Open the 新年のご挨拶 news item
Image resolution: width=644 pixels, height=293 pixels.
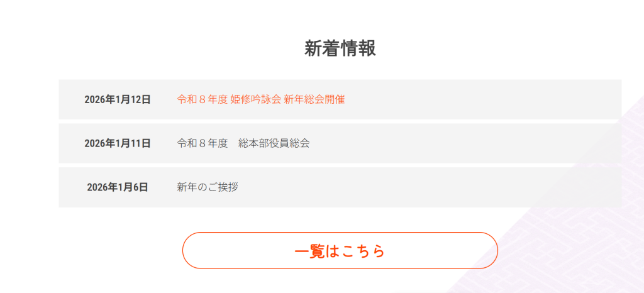(208, 187)
